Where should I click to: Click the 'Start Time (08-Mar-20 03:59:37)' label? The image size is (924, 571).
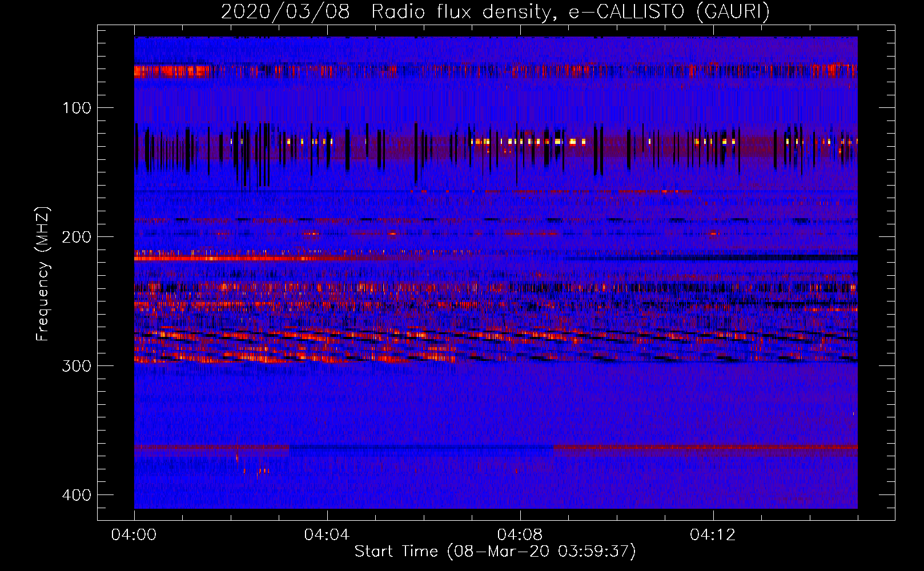[x=495, y=552]
